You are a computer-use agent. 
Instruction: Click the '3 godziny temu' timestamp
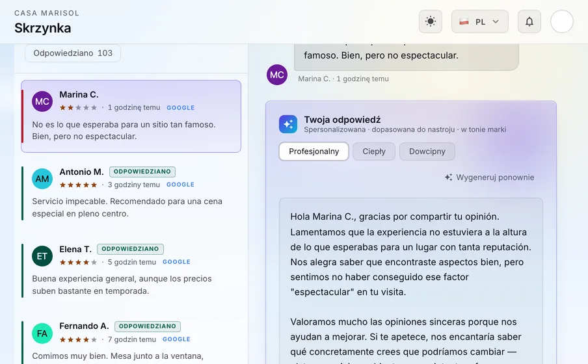(134, 185)
